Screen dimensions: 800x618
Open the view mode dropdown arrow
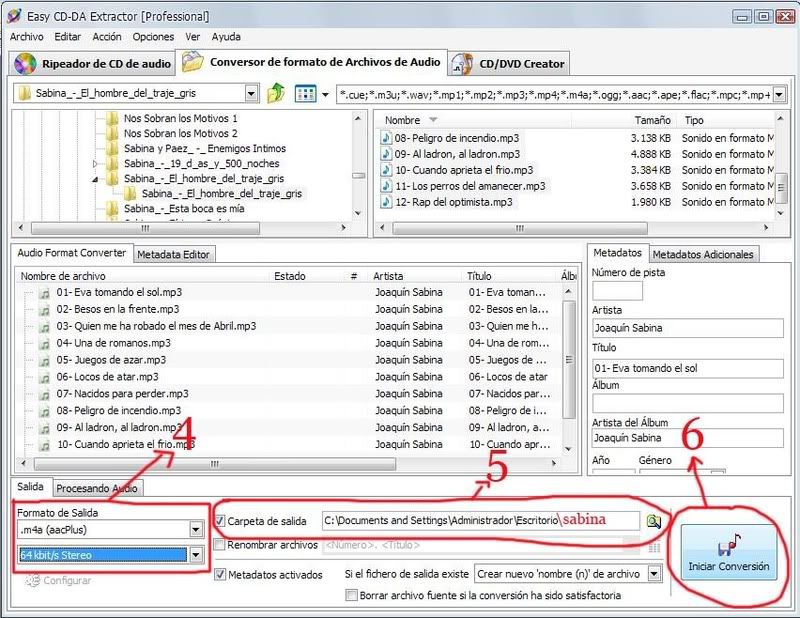point(325,94)
